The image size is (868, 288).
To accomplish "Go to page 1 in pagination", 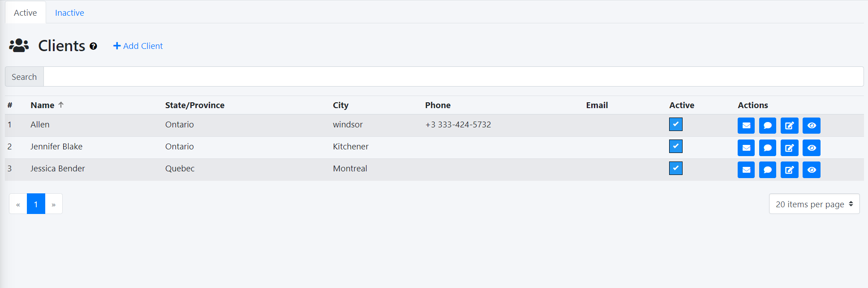I will (x=36, y=204).
